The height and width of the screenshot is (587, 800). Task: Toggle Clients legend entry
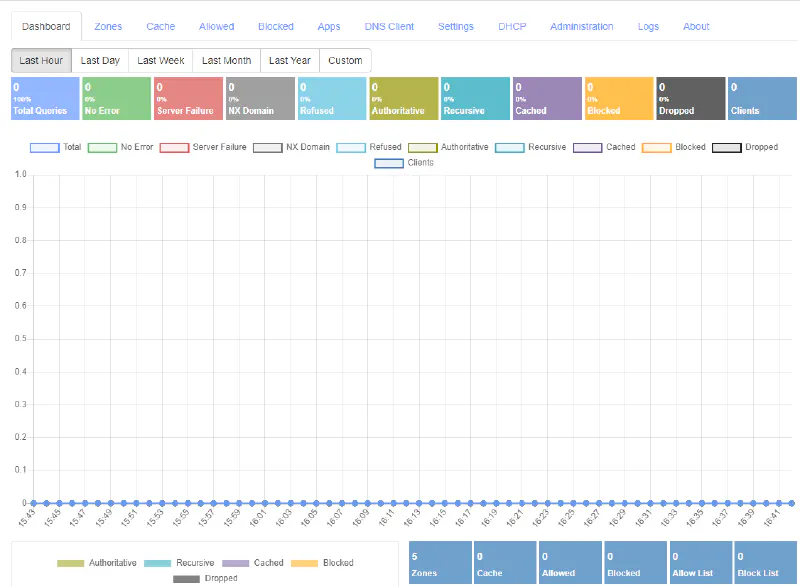pos(404,163)
